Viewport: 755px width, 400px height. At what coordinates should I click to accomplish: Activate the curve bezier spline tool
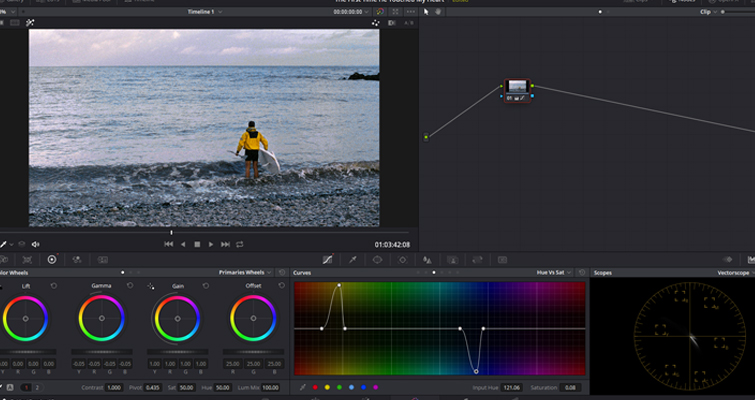point(302,387)
